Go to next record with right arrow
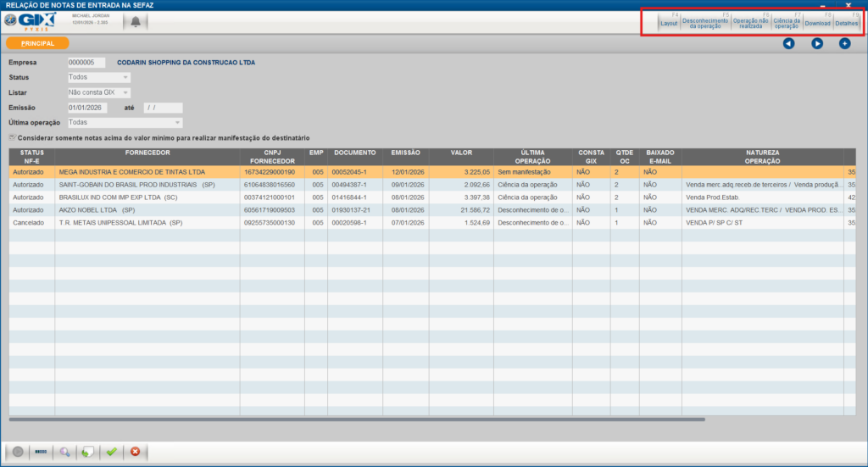Screen dimensions: 868x467 (817, 43)
